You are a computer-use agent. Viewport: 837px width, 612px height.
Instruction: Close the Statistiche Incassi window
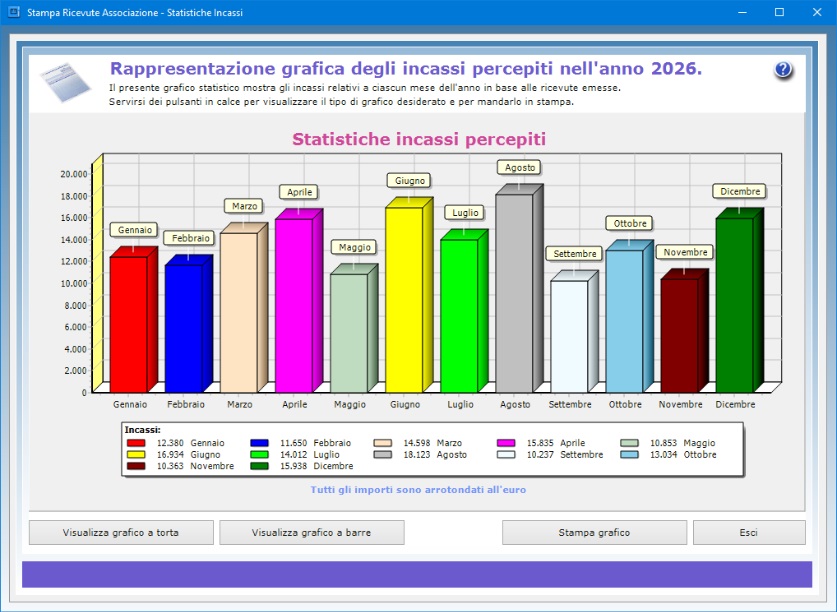tap(817, 12)
